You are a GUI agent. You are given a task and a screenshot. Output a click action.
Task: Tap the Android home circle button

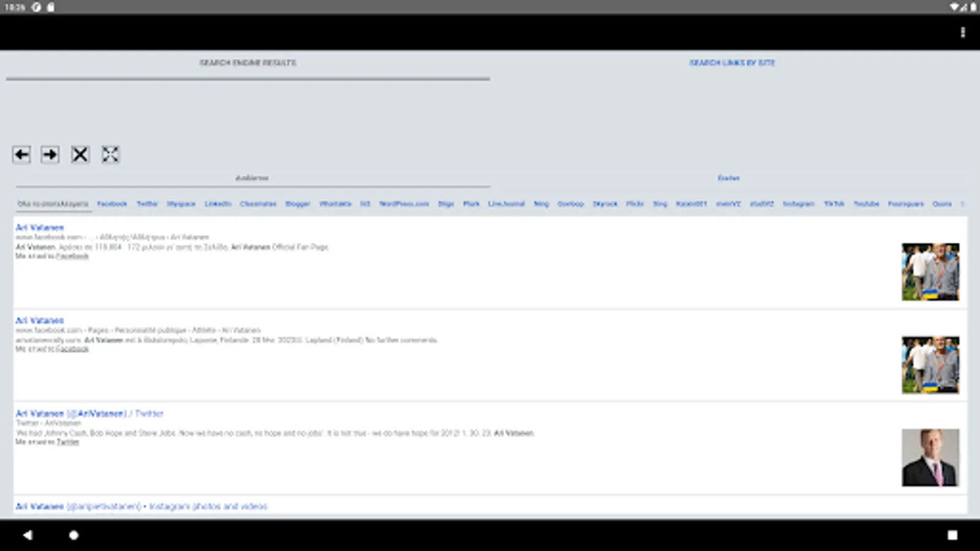73,535
